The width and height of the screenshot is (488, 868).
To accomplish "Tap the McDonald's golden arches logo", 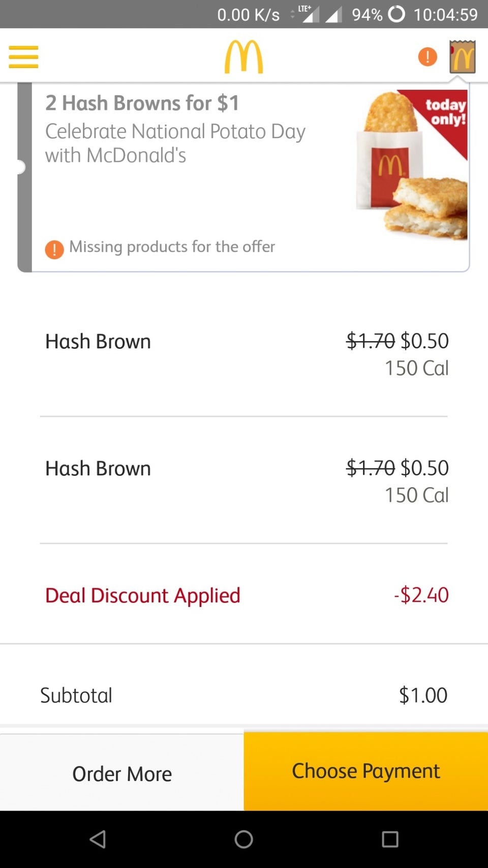I will pyautogui.click(x=244, y=56).
